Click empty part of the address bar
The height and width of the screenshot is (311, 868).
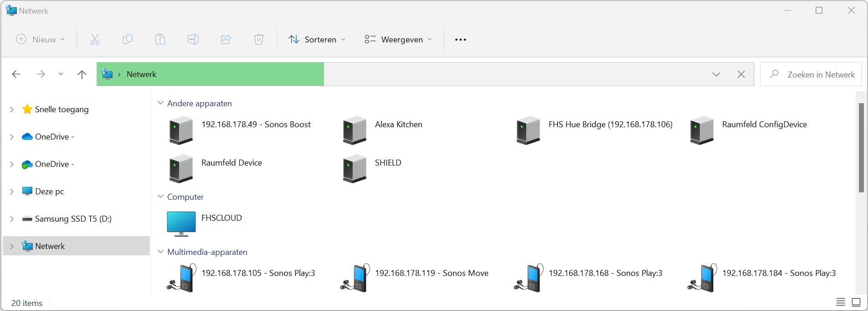[515, 74]
